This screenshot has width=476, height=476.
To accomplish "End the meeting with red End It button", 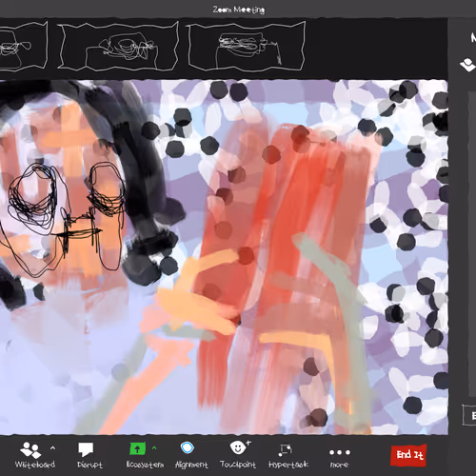I will [x=408, y=455].
